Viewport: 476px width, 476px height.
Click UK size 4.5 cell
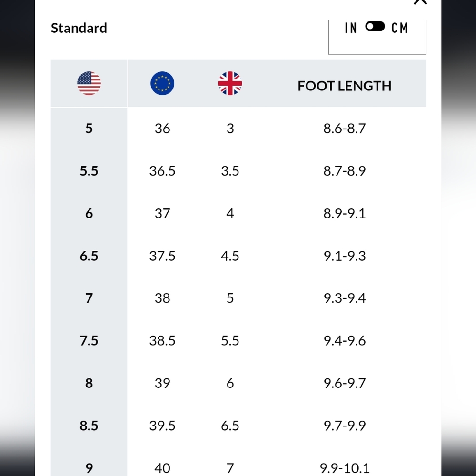[230, 256]
